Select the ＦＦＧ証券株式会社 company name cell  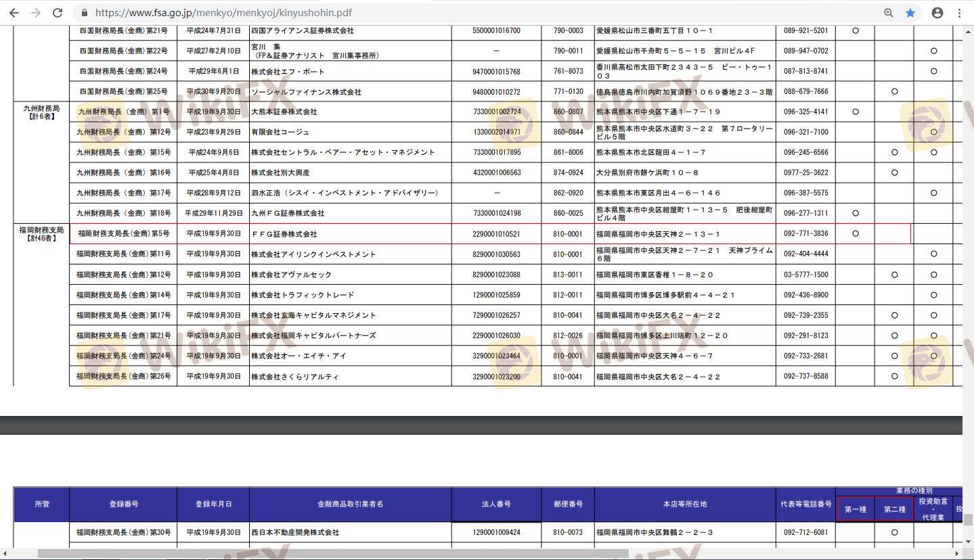click(284, 234)
